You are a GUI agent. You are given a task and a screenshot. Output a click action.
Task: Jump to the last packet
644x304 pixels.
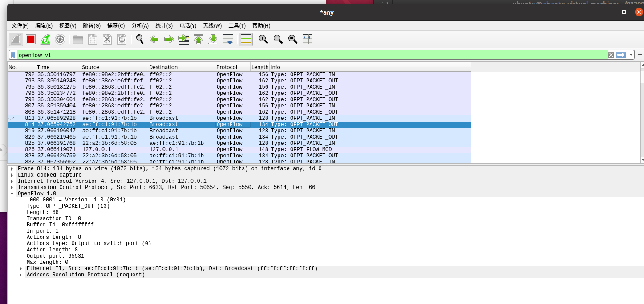pos(213,39)
